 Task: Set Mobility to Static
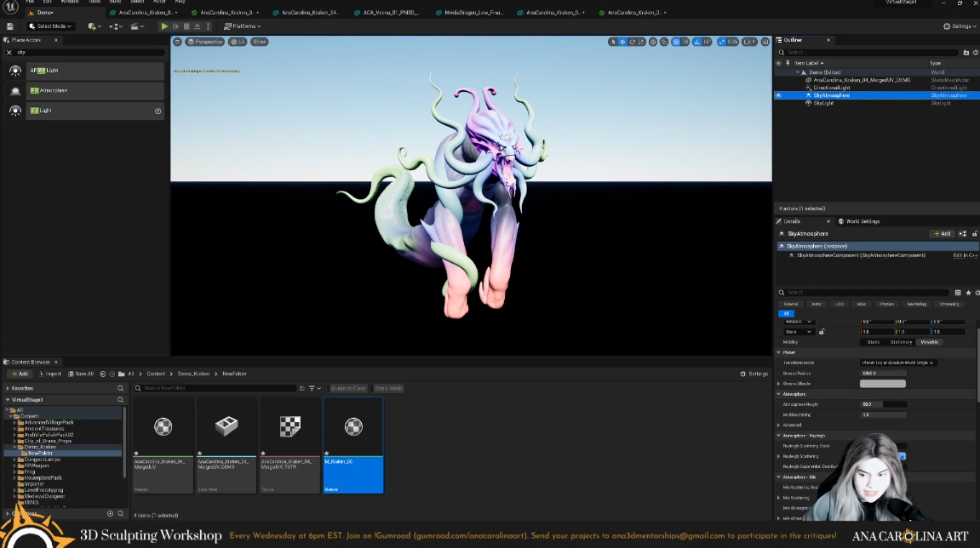873,342
